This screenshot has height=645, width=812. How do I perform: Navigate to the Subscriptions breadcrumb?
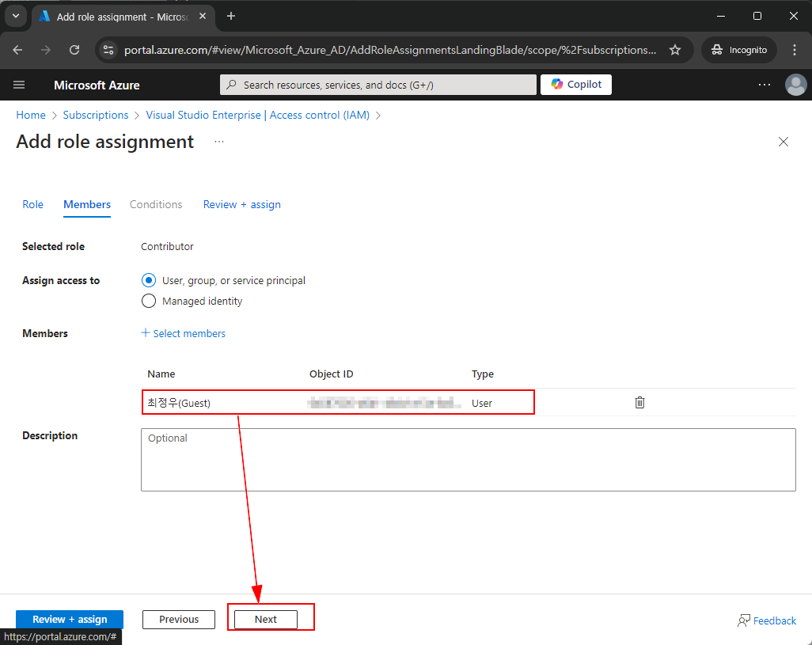pyautogui.click(x=96, y=115)
